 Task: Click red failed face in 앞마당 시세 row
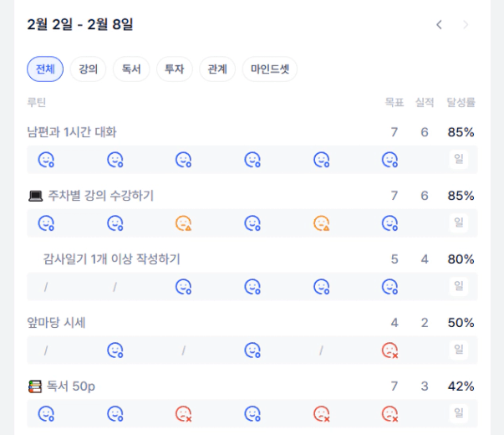click(389, 350)
